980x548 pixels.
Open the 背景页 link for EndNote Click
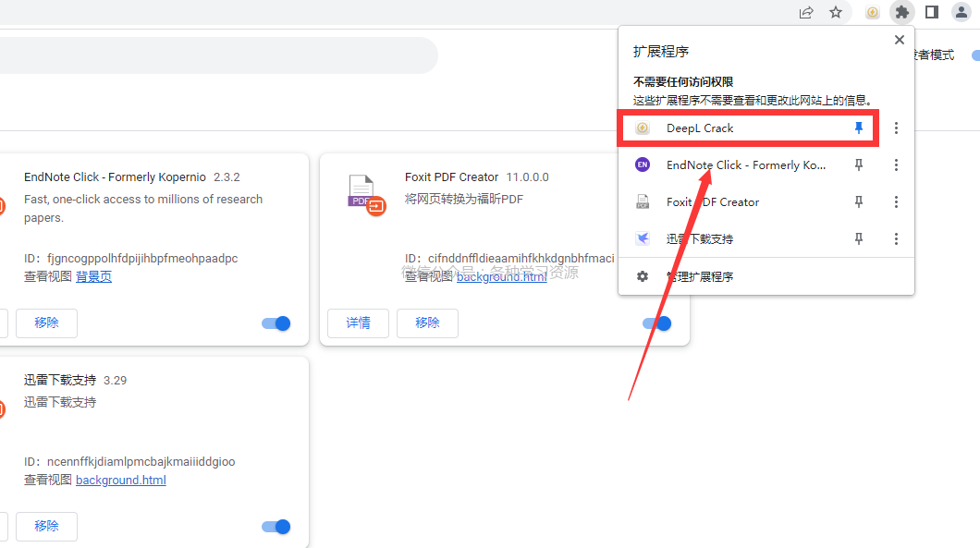tap(93, 276)
